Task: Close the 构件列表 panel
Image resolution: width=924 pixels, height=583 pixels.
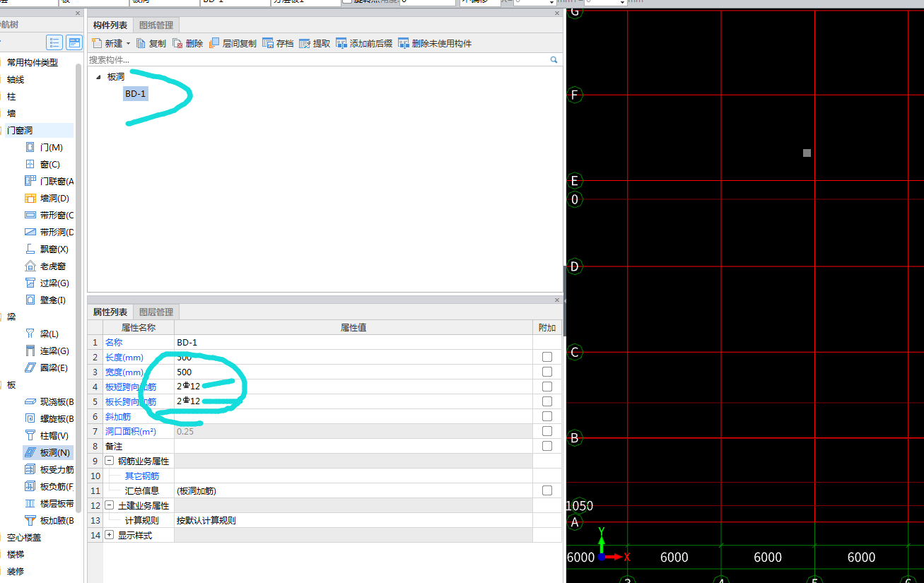Action: coord(556,13)
